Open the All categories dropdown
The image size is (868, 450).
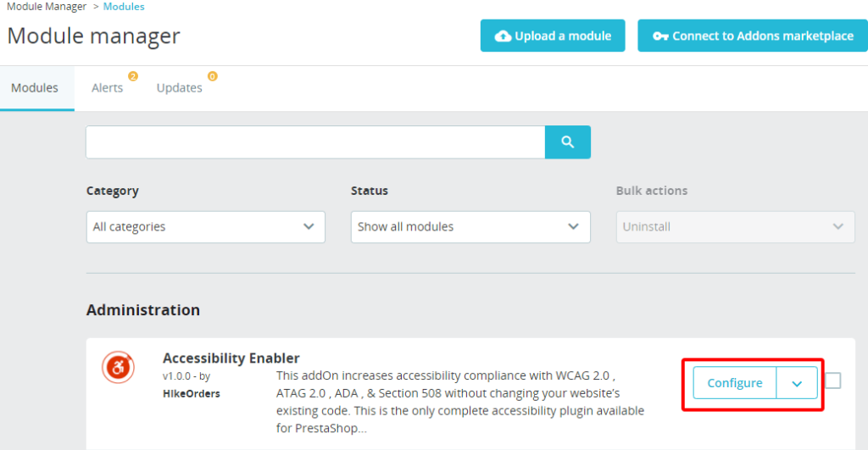pos(205,227)
